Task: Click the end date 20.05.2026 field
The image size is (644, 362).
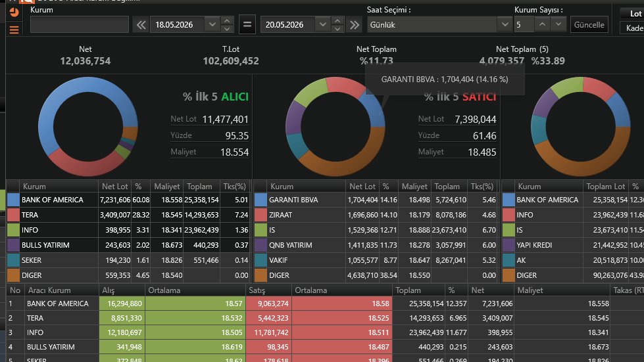Action: point(288,24)
